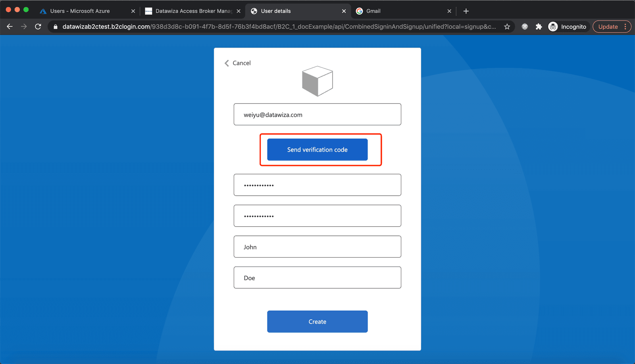Go back using the browser back arrow
This screenshot has width=635, height=364.
coord(10,27)
